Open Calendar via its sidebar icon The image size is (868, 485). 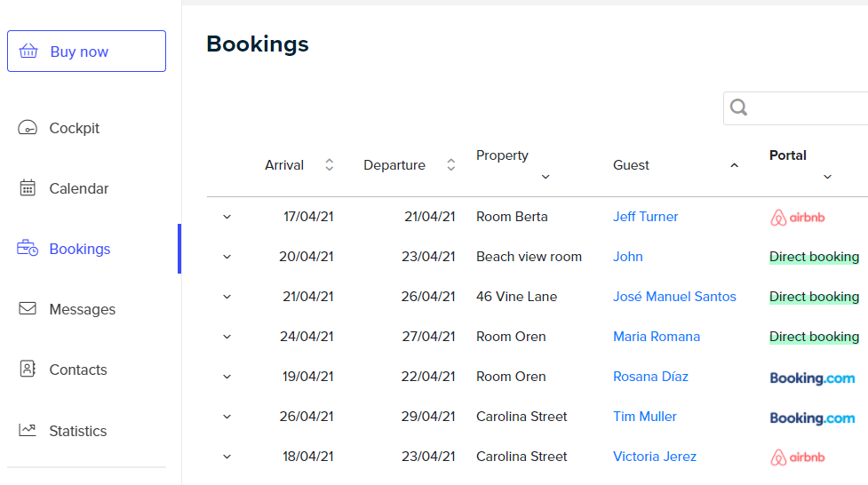(28, 188)
